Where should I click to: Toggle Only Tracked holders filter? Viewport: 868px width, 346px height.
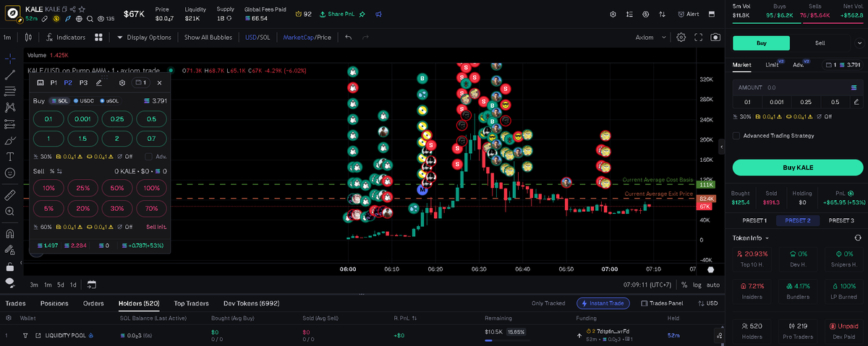click(548, 303)
